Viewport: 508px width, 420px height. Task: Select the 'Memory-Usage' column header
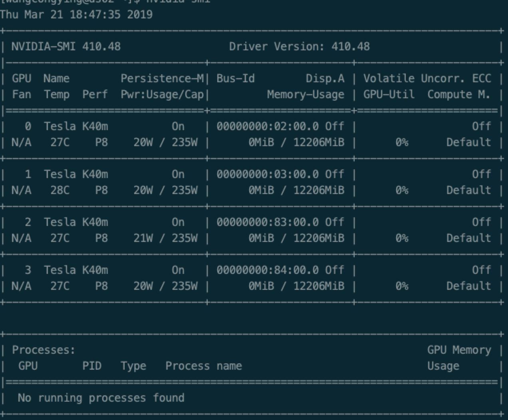tap(305, 94)
